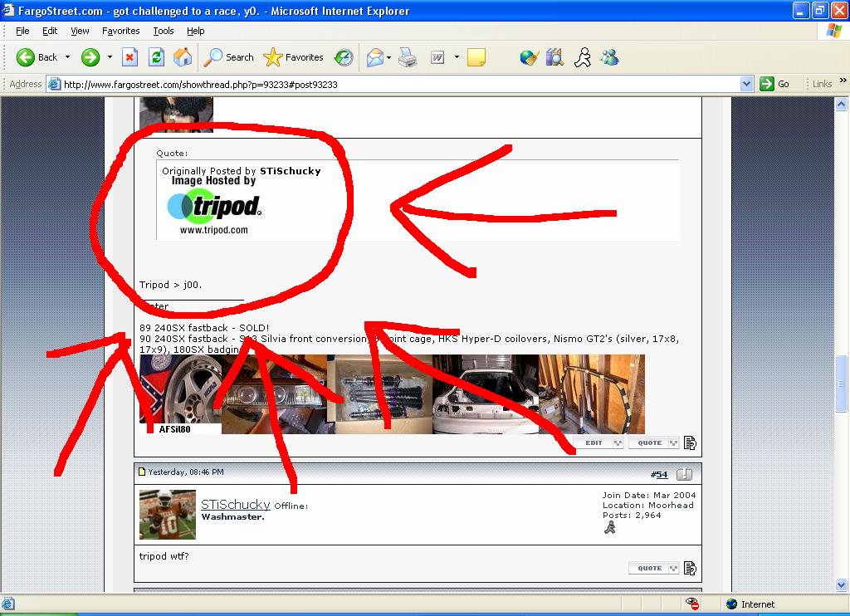The image size is (850, 616).
Task: Click the Internet zone indicator
Action: [750, 604]
